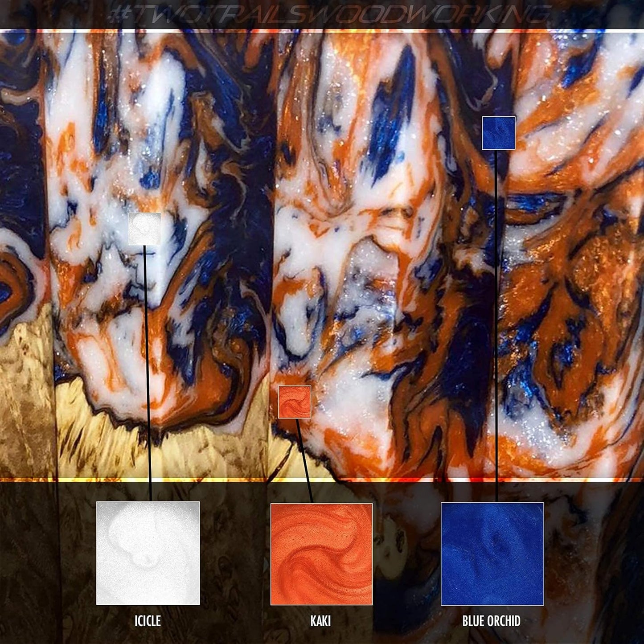Click the KAKI text label
The height and width of the screenshot is (644, 644).
pyautogui.click(x=320, y=621)
